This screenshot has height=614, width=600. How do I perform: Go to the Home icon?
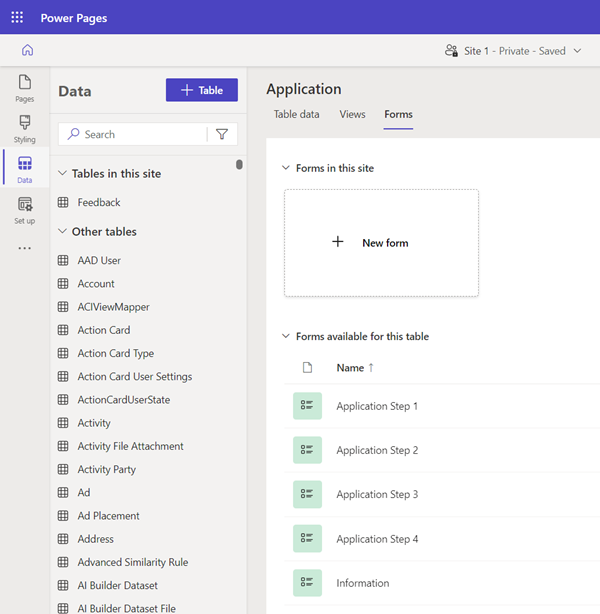pos(27,51)
